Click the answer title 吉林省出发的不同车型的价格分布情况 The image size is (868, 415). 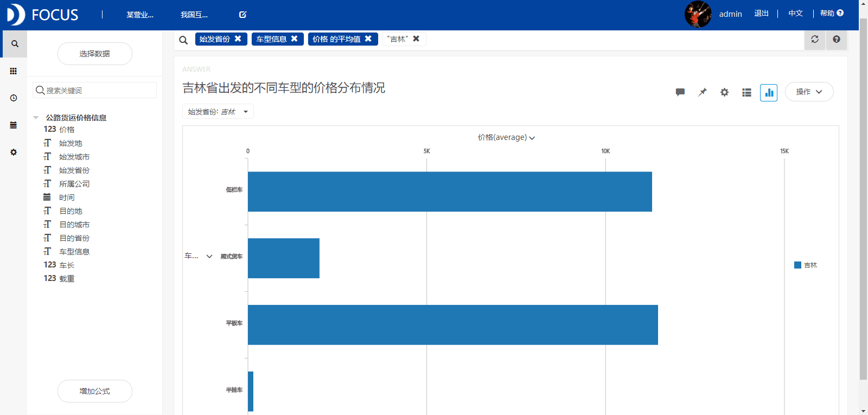point(284,88)
